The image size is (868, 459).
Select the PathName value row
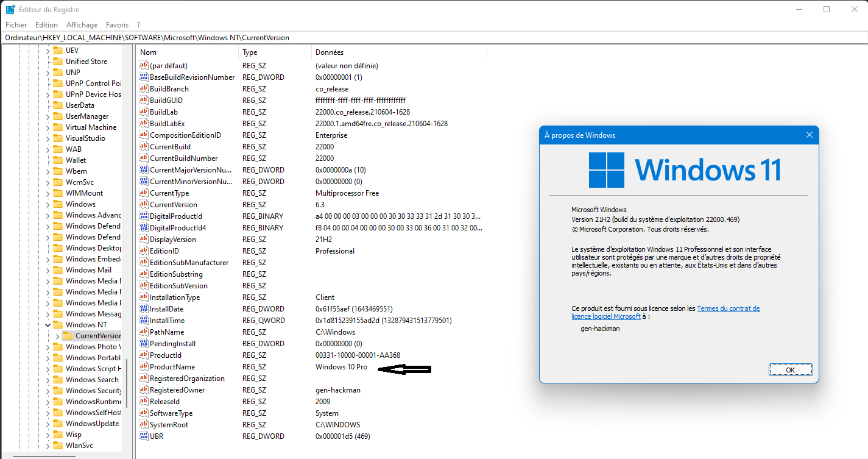[312, 332]
